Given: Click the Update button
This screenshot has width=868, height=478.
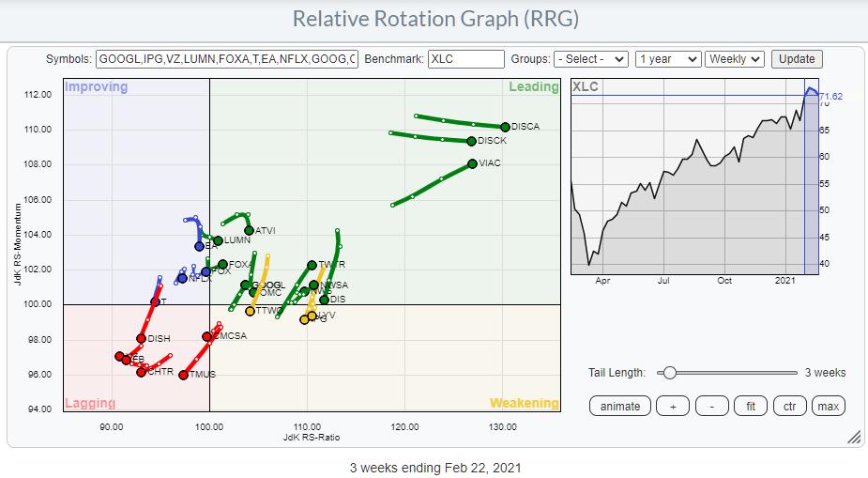Looking at the screenshot, I should click(x=797, y=59).
